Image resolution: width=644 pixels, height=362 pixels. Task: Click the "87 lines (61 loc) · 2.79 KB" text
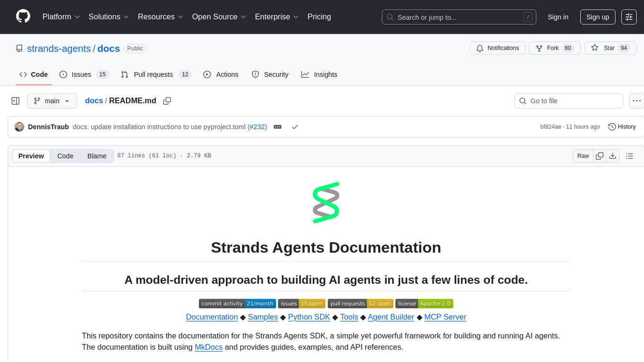click(x=164, y=156)
